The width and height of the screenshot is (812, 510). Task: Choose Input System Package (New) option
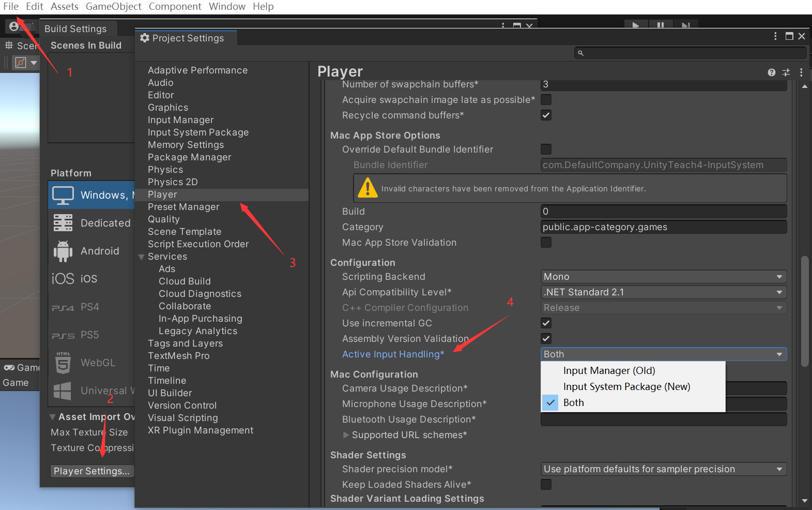coord(633,386)
